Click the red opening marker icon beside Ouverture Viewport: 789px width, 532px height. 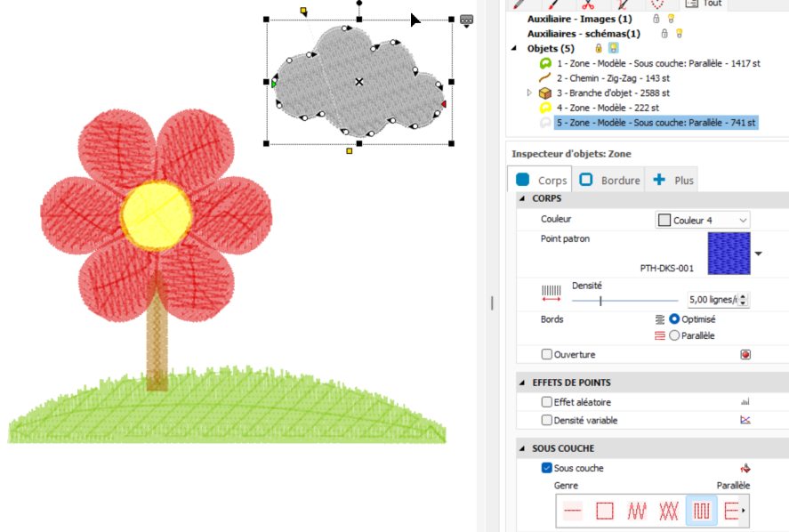745,355
